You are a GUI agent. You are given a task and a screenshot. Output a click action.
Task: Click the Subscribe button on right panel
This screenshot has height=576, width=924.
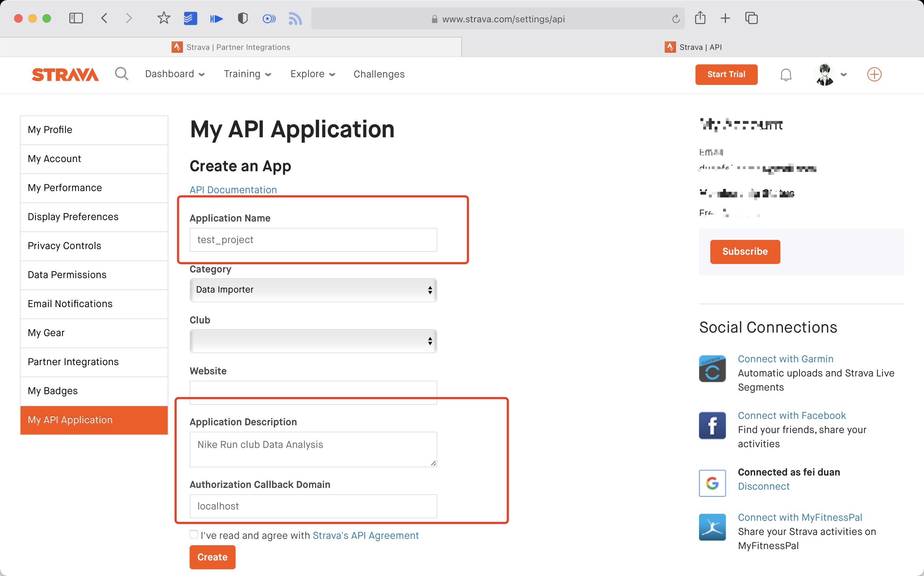tap(744, 252)
